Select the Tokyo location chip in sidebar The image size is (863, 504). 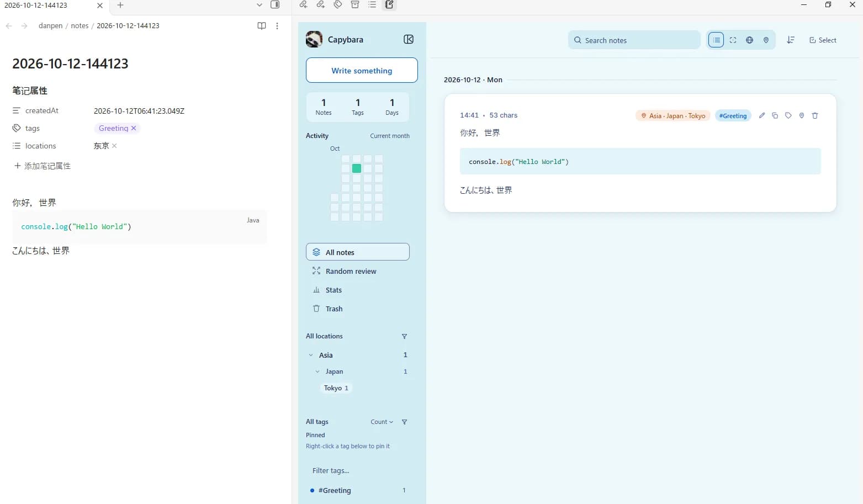tap(336, 388)
